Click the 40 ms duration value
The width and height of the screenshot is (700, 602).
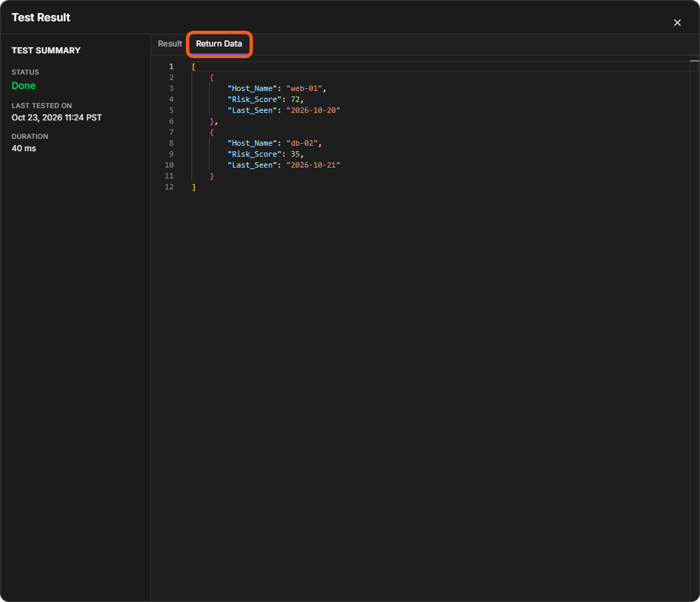point(24,148)
